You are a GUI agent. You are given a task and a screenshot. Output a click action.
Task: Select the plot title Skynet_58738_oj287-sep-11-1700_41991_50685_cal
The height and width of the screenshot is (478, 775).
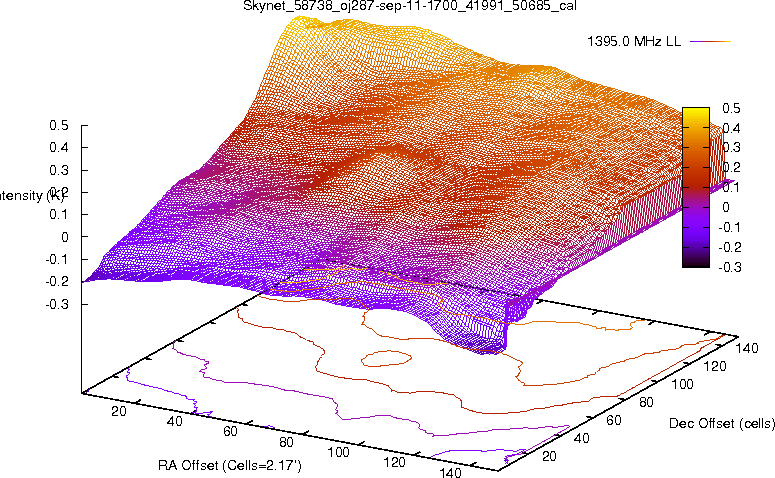pos(410,6)
